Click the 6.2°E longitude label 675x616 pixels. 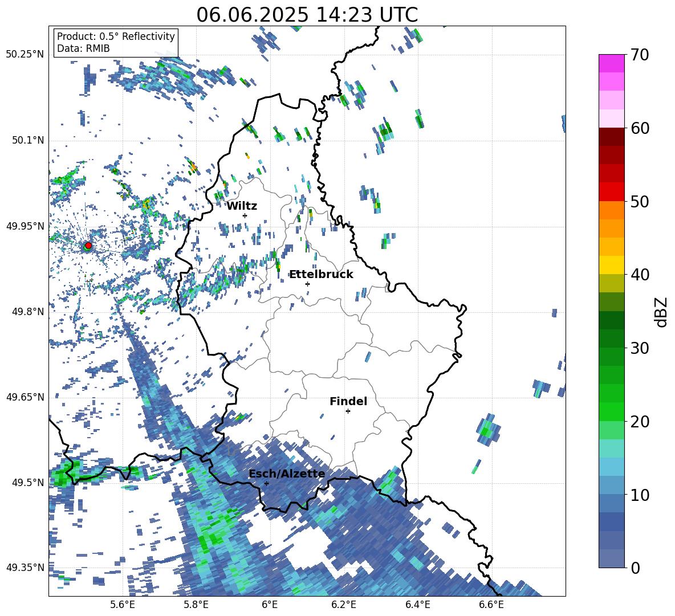[x=344, y=605]
